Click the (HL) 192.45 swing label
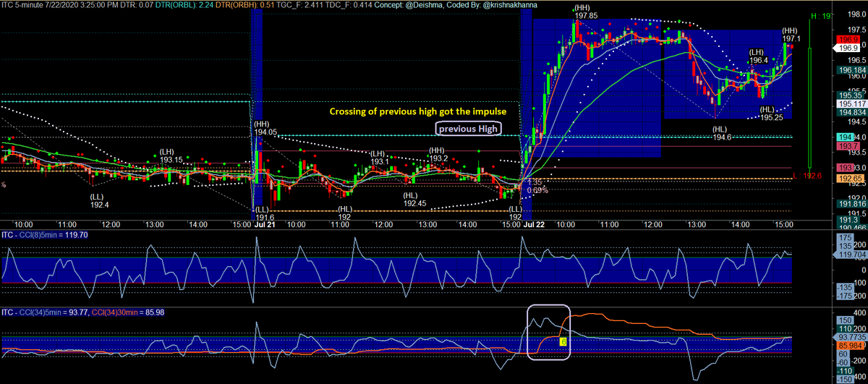 (x=415, y=199)
